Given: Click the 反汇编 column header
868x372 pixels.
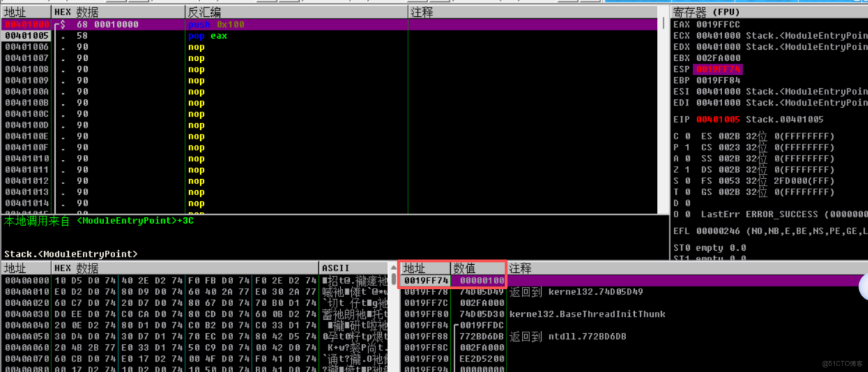Looking at the screenshot, I should coord(297,12).
